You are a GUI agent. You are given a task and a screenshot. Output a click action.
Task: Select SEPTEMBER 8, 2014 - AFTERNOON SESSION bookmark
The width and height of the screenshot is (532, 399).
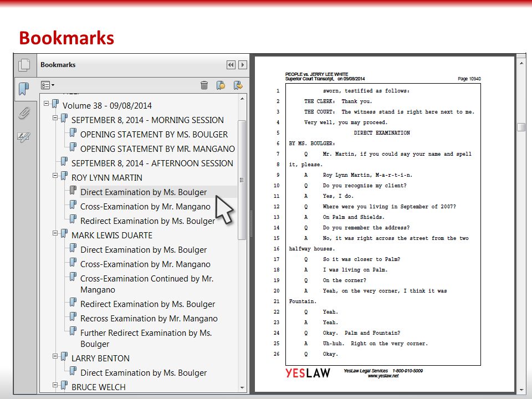[152, 163]
